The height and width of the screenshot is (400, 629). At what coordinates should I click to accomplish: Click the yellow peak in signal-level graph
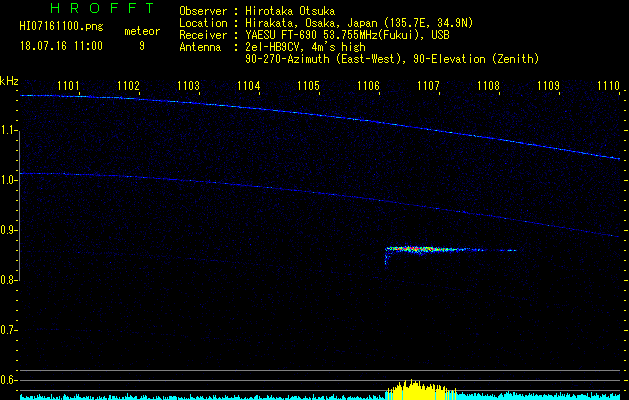[x=420, y=390]
